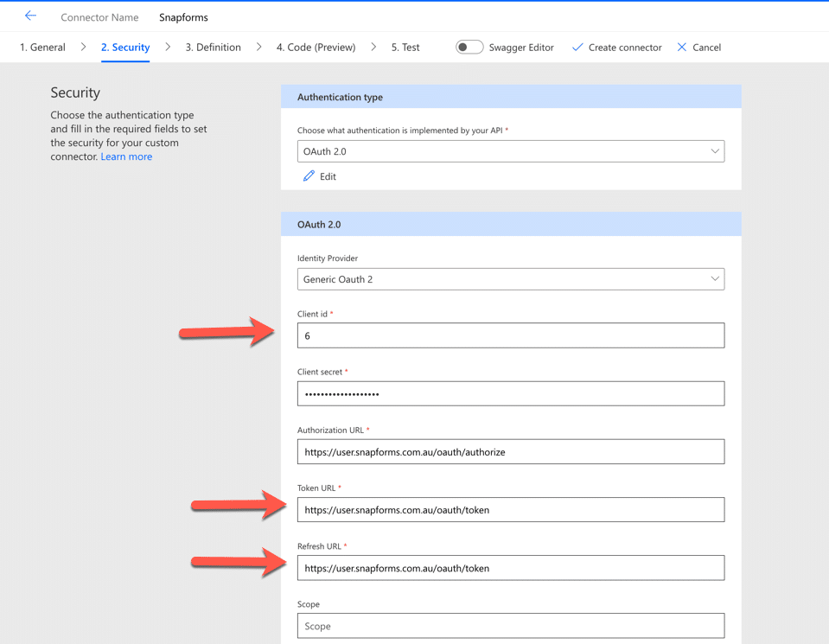
Task: Select the Authorization URL field
Action: click(511, 451)
